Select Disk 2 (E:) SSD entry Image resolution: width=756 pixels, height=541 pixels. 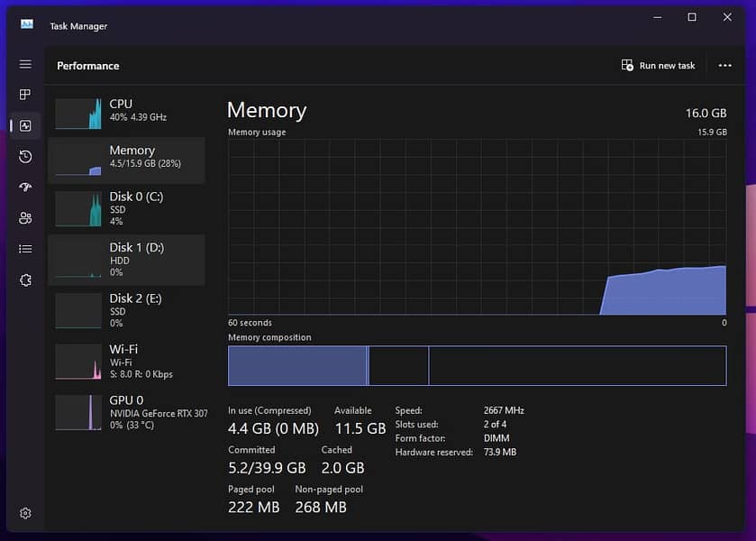click(127, 311)
